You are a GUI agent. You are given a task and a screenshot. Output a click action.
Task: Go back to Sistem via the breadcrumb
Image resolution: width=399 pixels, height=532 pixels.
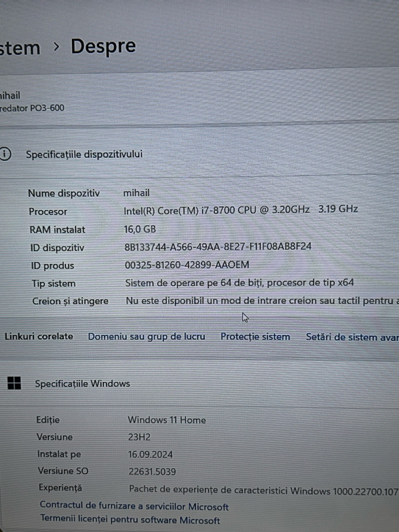pos(20,48)
